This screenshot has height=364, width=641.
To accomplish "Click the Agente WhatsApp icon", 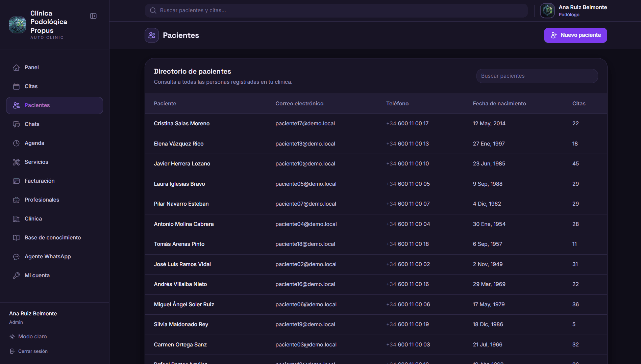I will [x=16, y=257].
